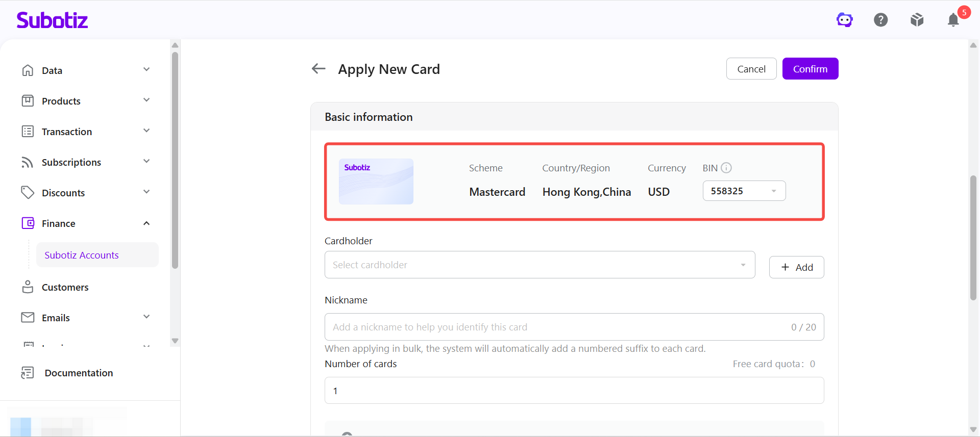Click the package box icon in header
980x437 pixels.
coord(917,20)
